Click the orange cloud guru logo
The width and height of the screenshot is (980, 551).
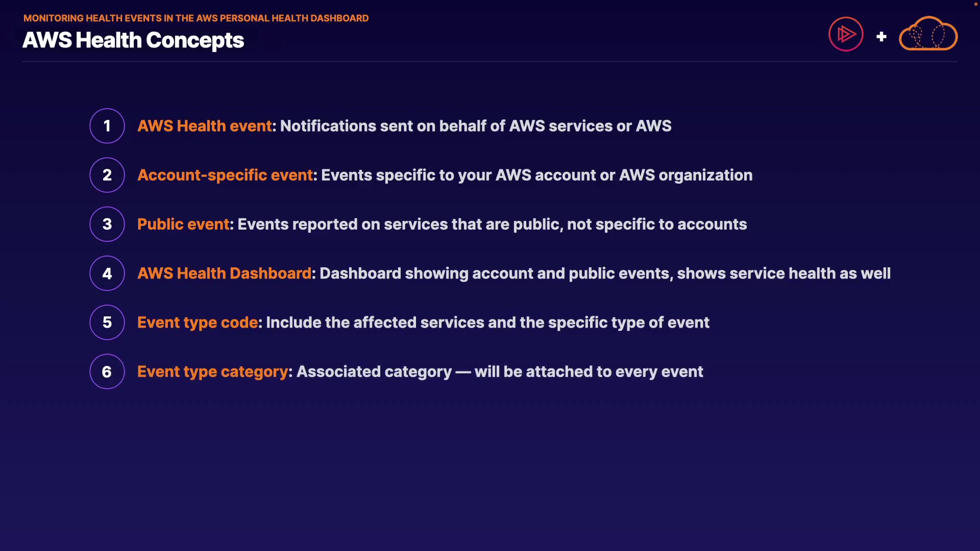[x=928, y=34]
